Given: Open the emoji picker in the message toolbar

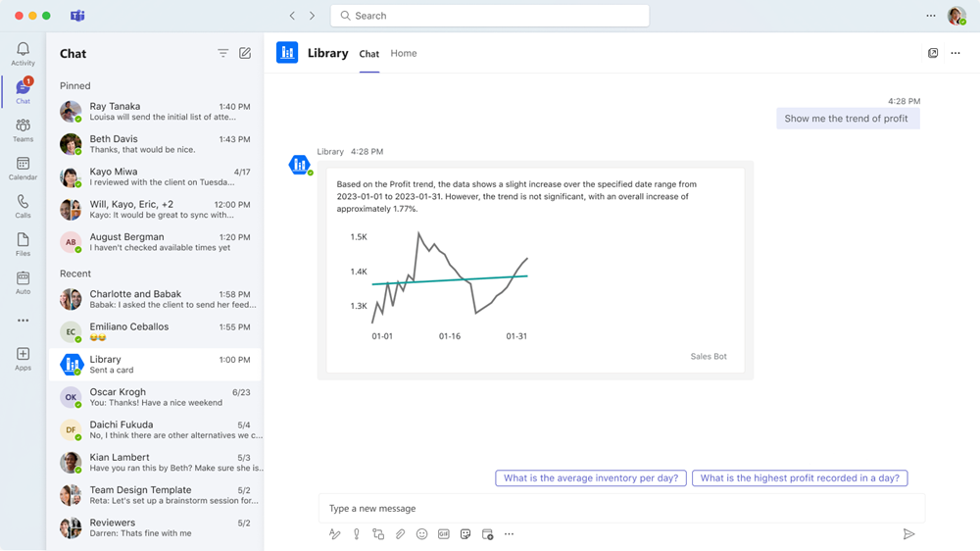Looking at the screenshot, I should 422,534.
